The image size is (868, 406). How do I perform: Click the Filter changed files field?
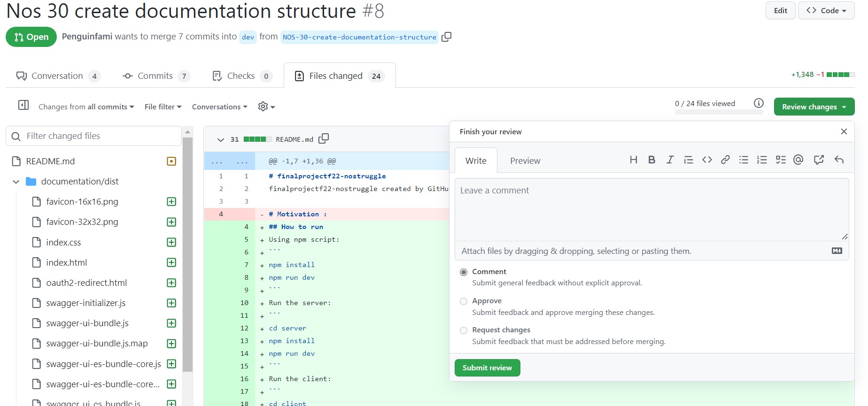coord(99,136)
